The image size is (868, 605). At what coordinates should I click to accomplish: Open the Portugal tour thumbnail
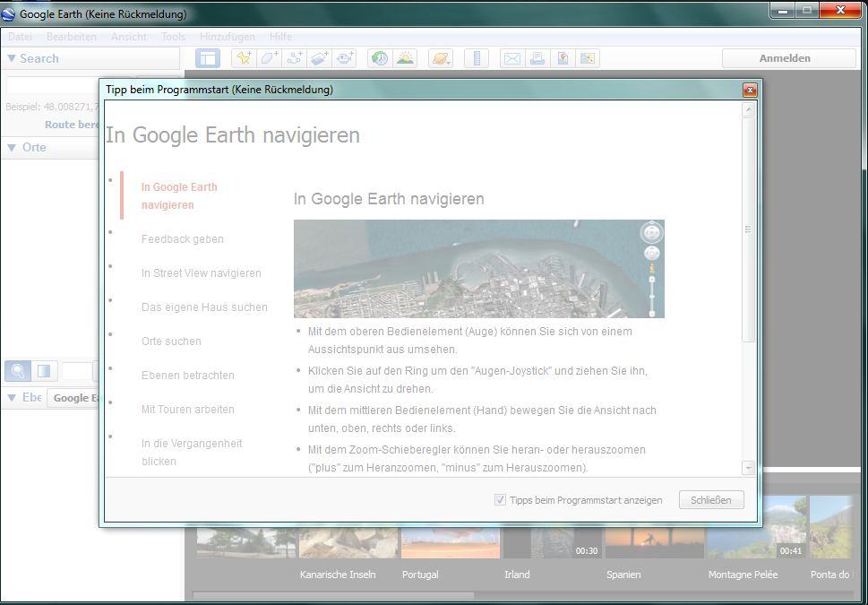point(451,542)
